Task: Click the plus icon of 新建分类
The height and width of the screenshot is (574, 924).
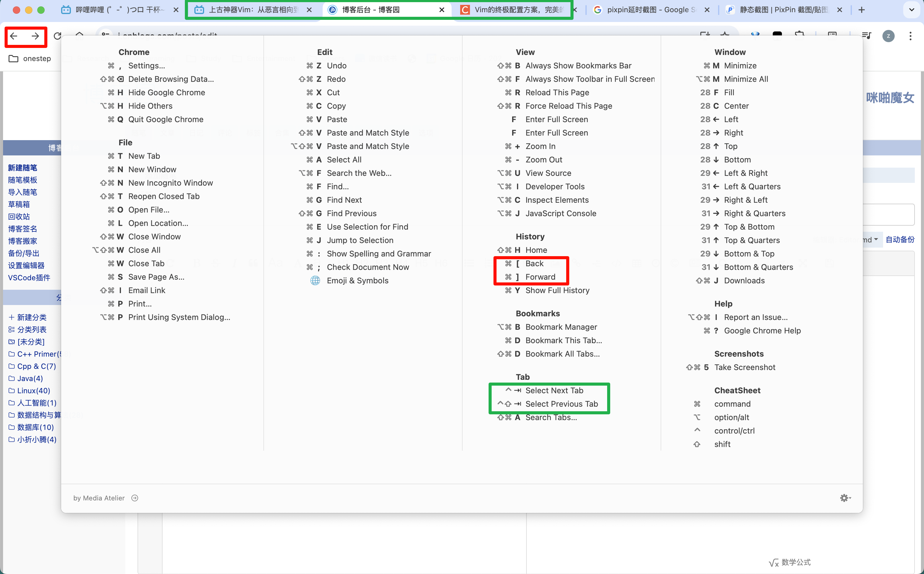Action: tap(11, 317)
